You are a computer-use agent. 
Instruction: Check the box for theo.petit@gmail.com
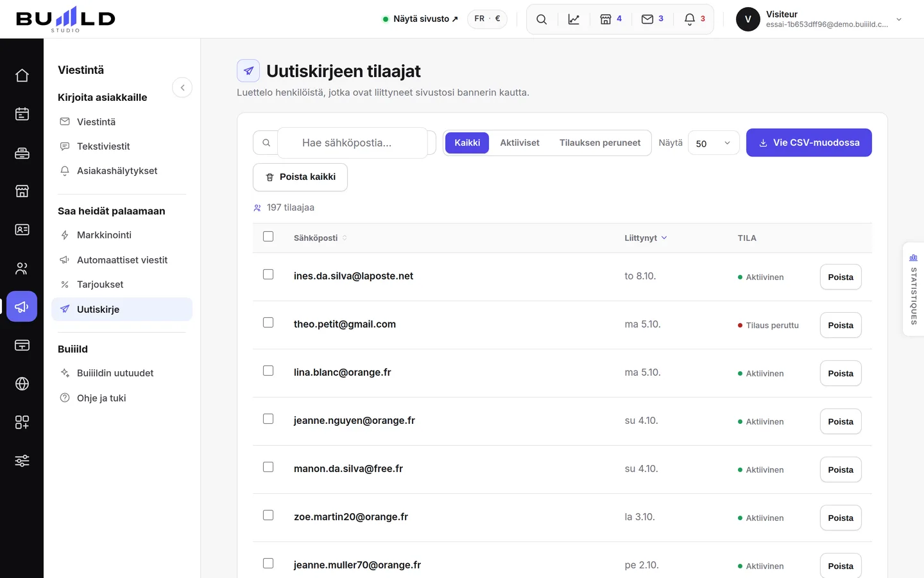[x=268, y=322]
